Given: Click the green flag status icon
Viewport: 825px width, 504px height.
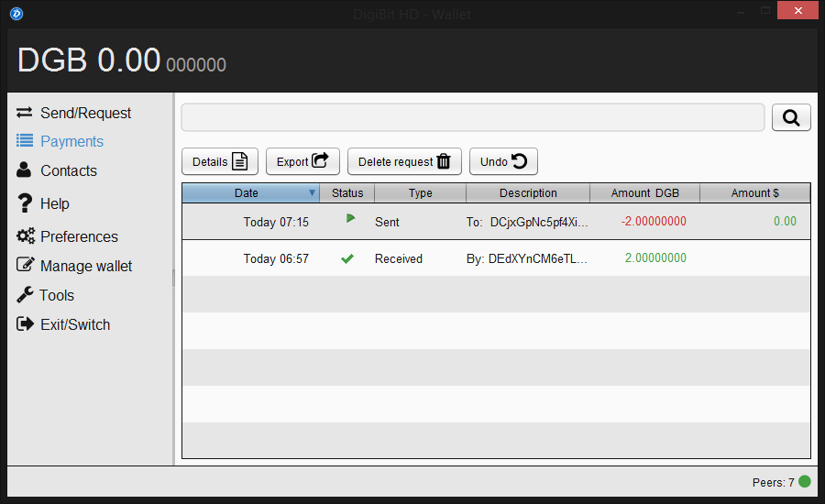Looking at the screenshot, I should 350,218.
